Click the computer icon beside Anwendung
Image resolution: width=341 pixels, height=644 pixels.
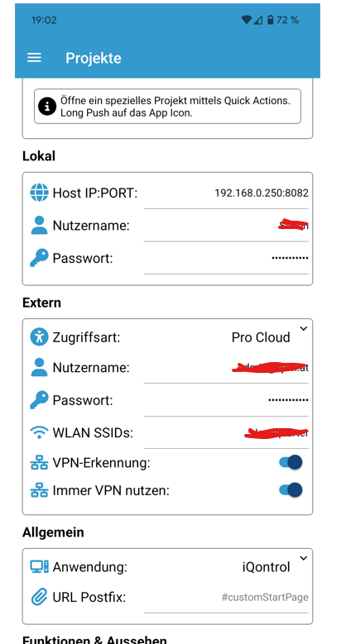click(x=39, y=567)
